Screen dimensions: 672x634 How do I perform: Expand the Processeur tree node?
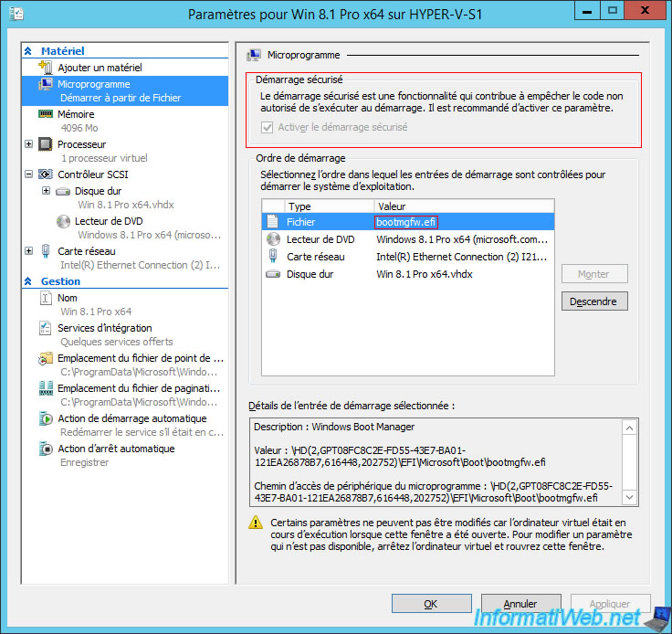(28, 144)
